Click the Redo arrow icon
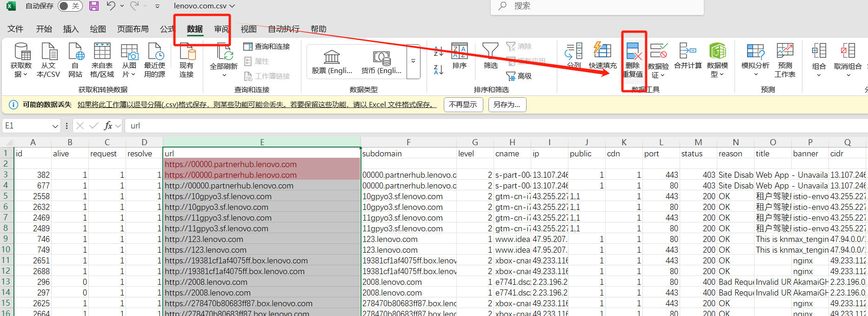 tap(135, 6)
